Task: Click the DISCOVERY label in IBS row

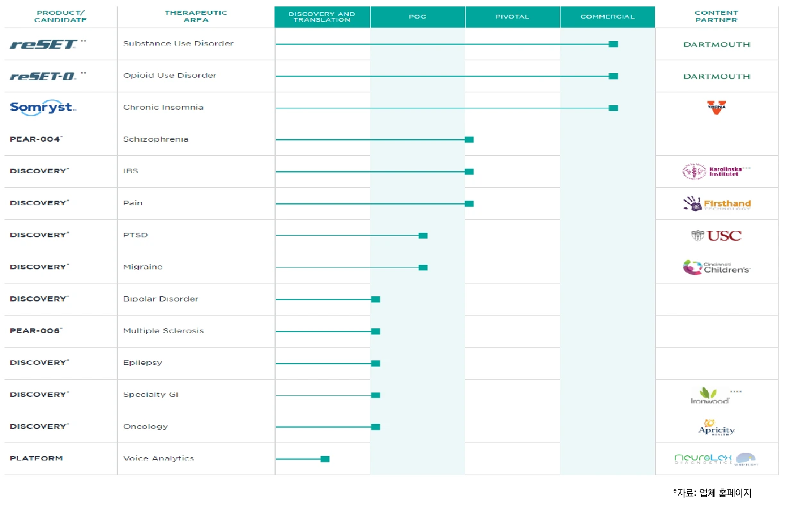Action: click(39, 171)
